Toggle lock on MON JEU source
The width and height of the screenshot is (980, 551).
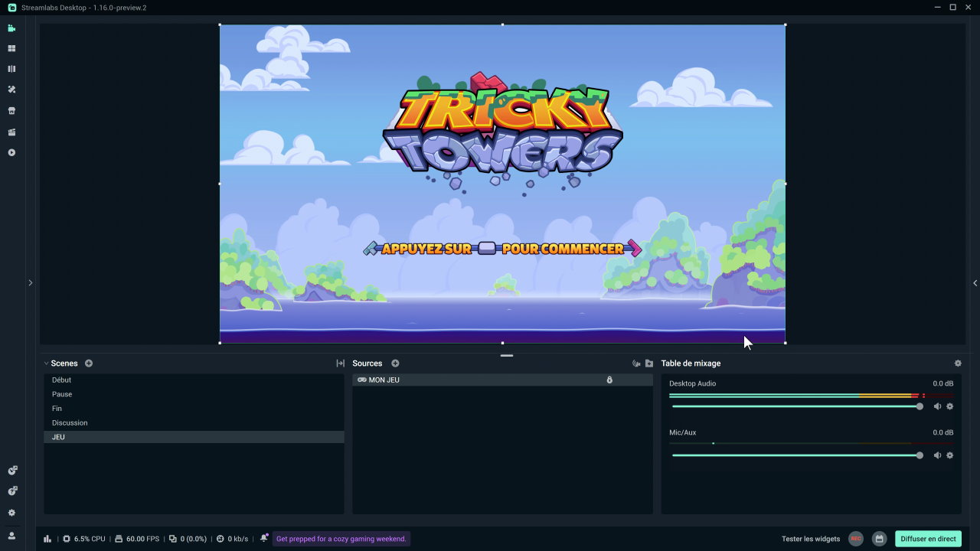tap(609, 380)
